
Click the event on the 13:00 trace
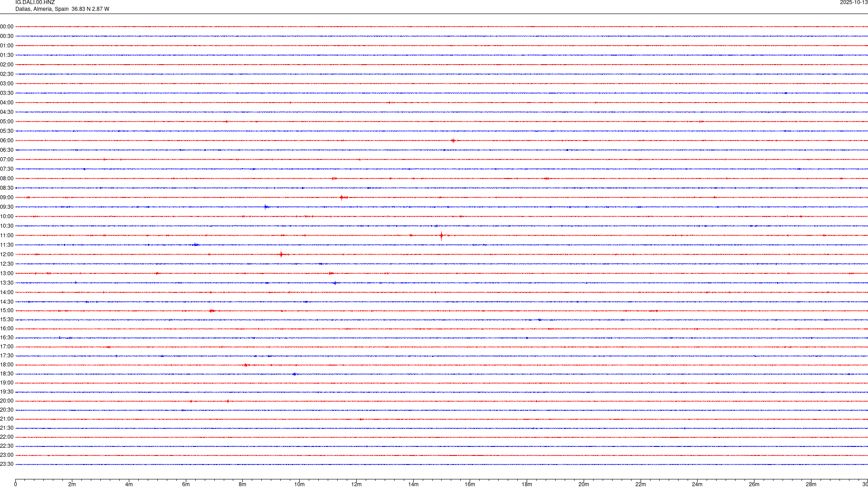(x=331, y=273)
